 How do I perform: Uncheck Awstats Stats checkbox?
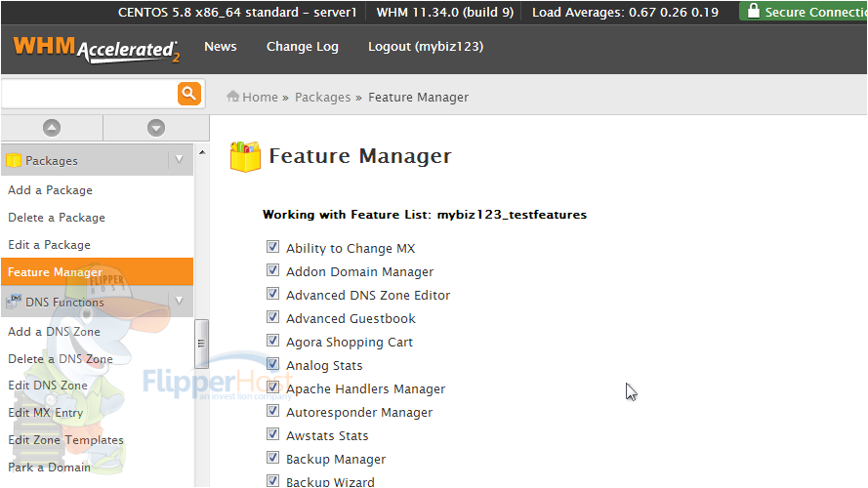272,433
